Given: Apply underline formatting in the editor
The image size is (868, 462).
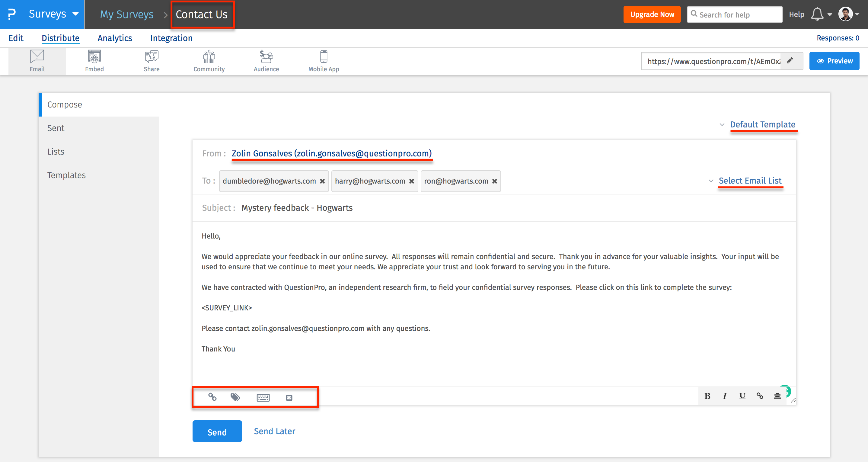Looking at the screenshot, I should click(742, 396).
